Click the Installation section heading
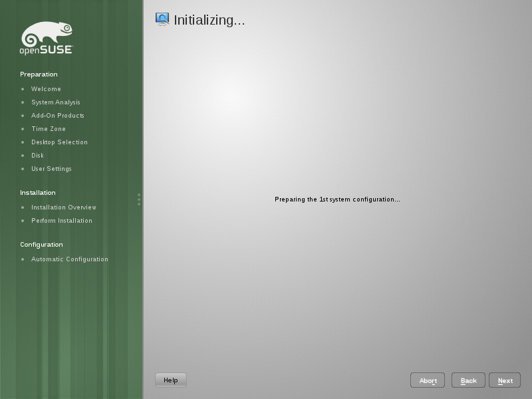532x399 pixels. pyautogui.click(x=38, y=192)
